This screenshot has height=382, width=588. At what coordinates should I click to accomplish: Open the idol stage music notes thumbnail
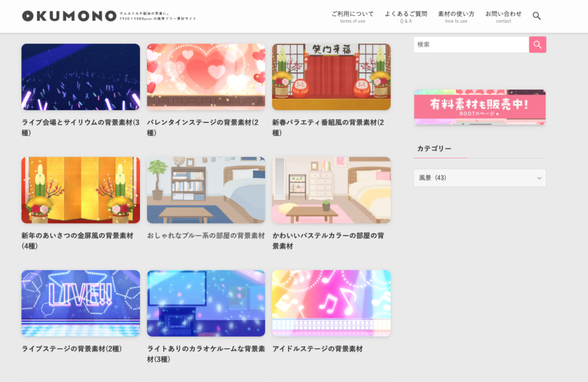click(x=331, y=303)
